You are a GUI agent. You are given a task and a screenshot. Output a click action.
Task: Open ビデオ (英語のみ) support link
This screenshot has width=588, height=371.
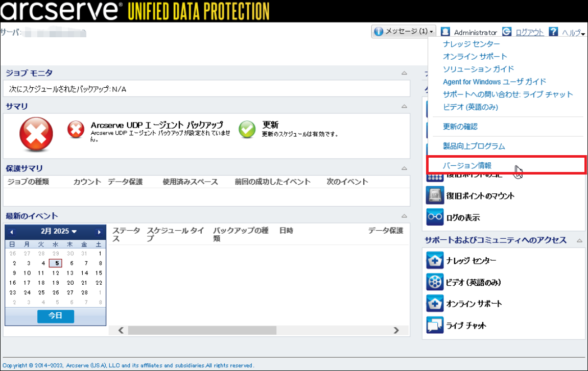(x=474, y=283)
